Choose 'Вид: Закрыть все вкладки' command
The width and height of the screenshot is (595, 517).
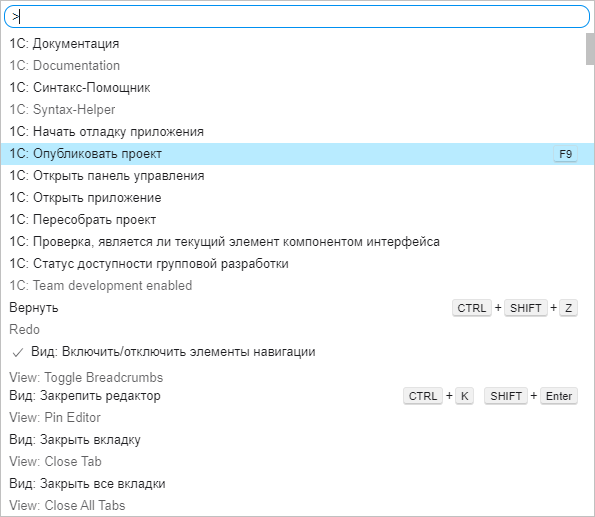(x=87, y=484)
